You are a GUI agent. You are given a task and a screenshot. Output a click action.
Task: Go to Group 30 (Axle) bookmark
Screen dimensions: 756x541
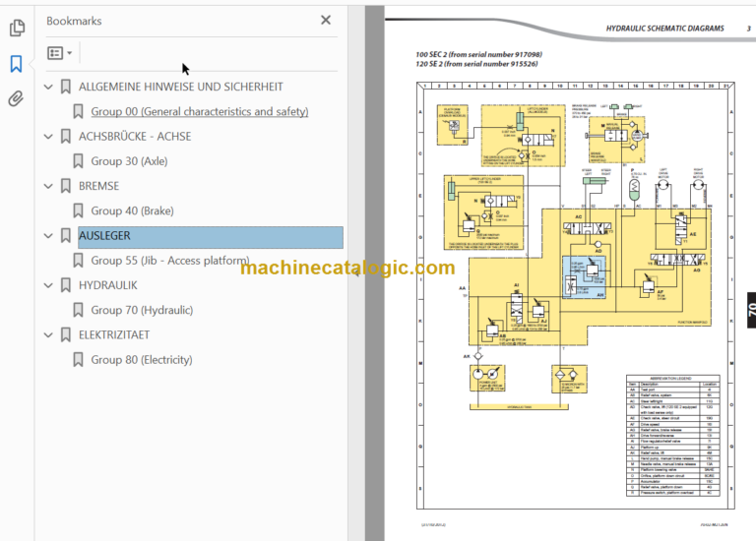[x=129, y=161]
